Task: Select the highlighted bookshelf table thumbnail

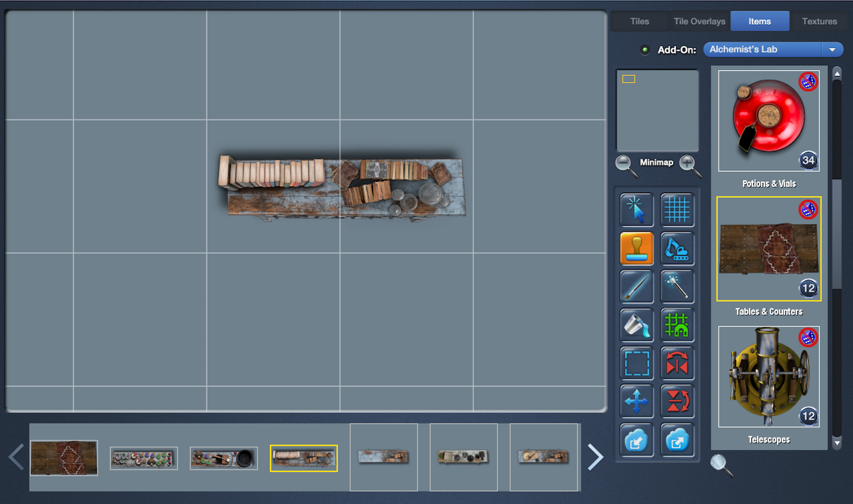Action: tap(304, 458)
